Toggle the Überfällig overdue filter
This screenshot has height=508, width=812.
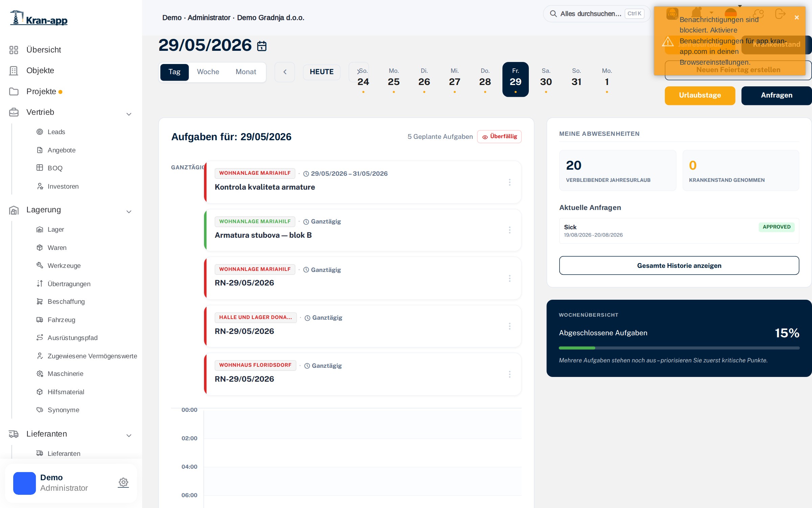point(499,136)
